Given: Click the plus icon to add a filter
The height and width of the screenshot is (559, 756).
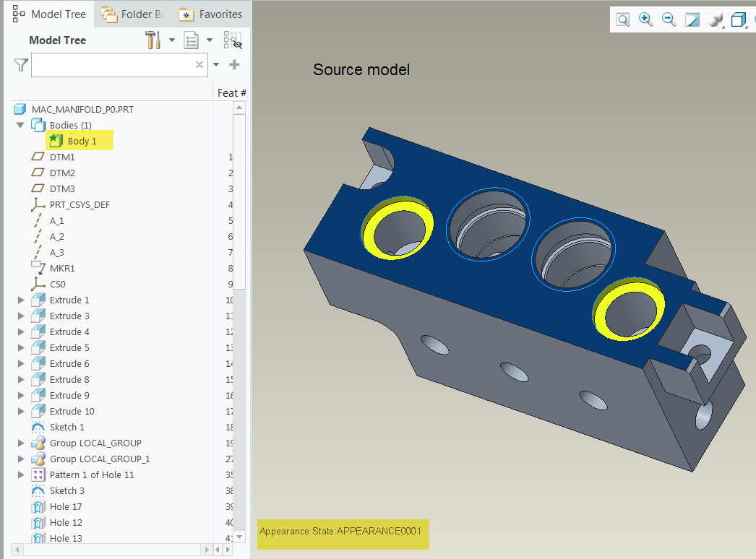Looking at the screenshot, I should [234, 64].
